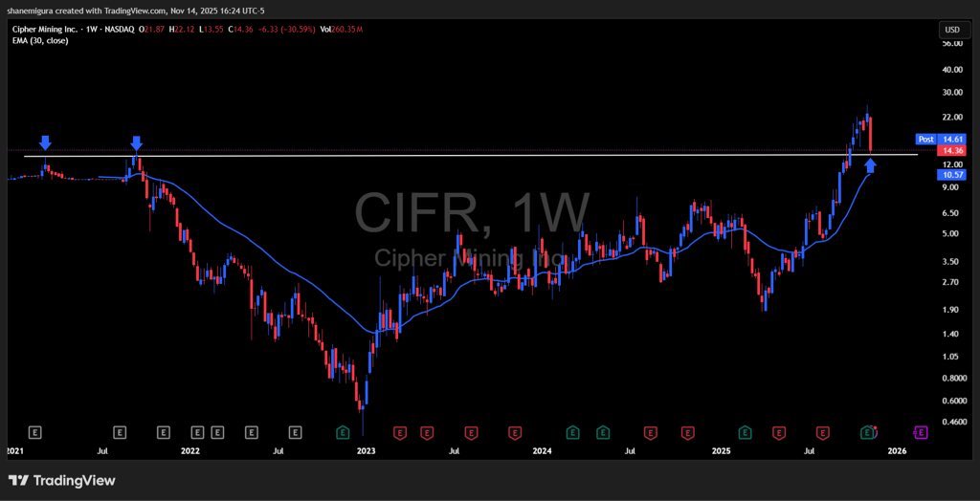The height and width of the screenshot is (501, 980).
Task: Click the TradingView logo
Action: point(61,480)
